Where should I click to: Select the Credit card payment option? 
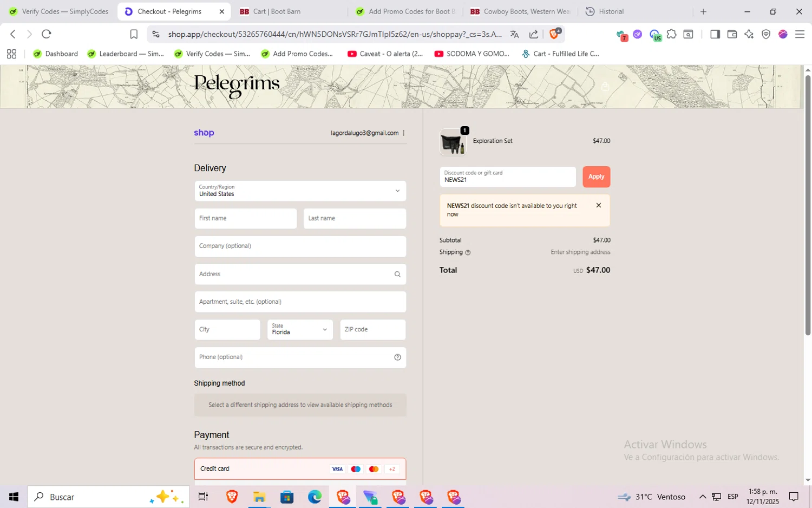click(x=300, y=469)
